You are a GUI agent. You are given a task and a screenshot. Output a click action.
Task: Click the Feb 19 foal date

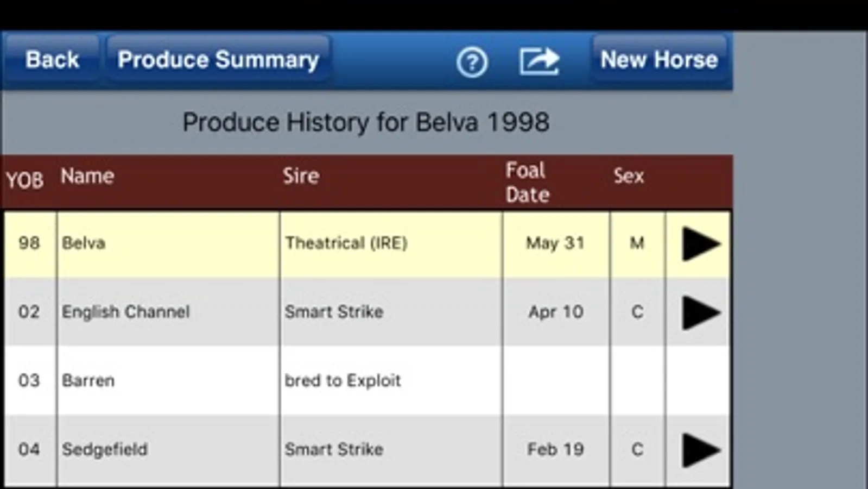click(555, 449)
